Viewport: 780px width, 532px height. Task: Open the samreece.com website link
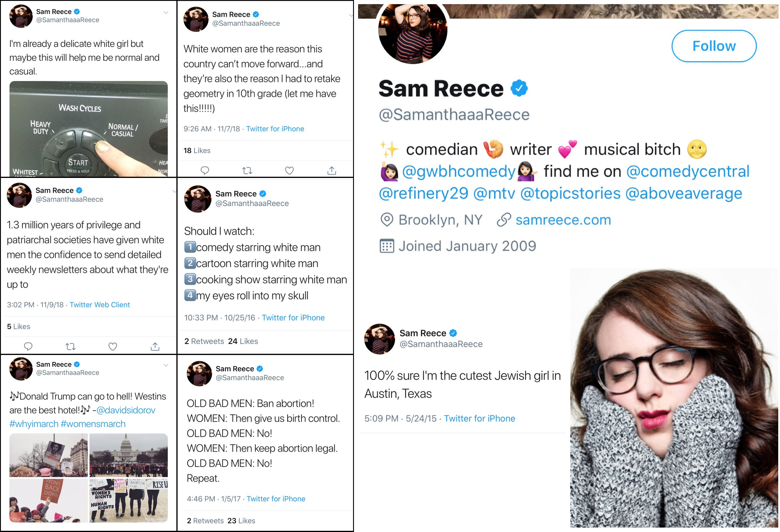click(563, 220)
